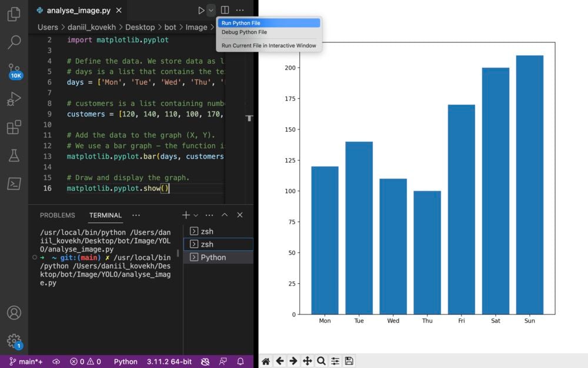Save the figure with the floppy disk icon
The image size is (588, 368).
click(x=349, y=361)
